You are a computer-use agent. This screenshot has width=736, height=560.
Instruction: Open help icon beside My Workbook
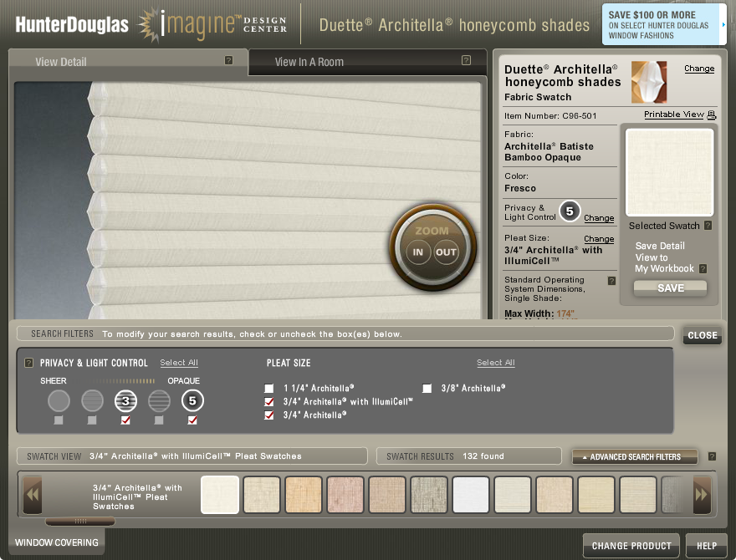pyautogui.click(x=703, y=269)
